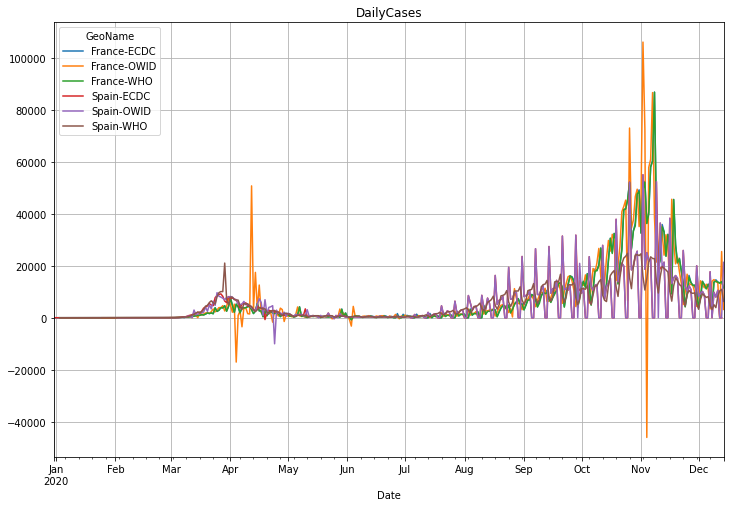Click the 60000 y-axis label
Viewport: 730px width, 507px height.
click(30, 163)
